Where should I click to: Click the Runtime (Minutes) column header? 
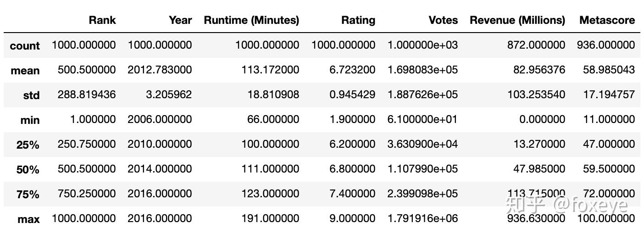pos(251,20)
